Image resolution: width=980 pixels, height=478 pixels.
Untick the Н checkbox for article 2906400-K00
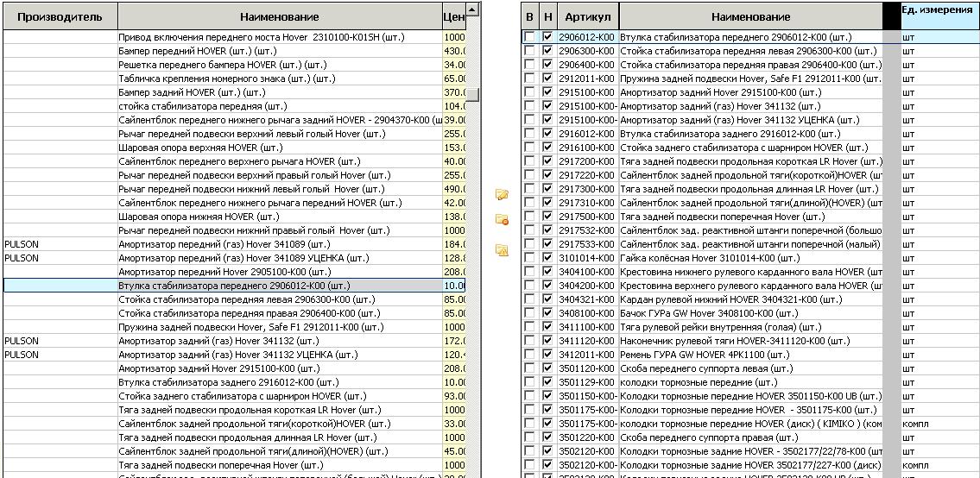(x=547, y=65)
